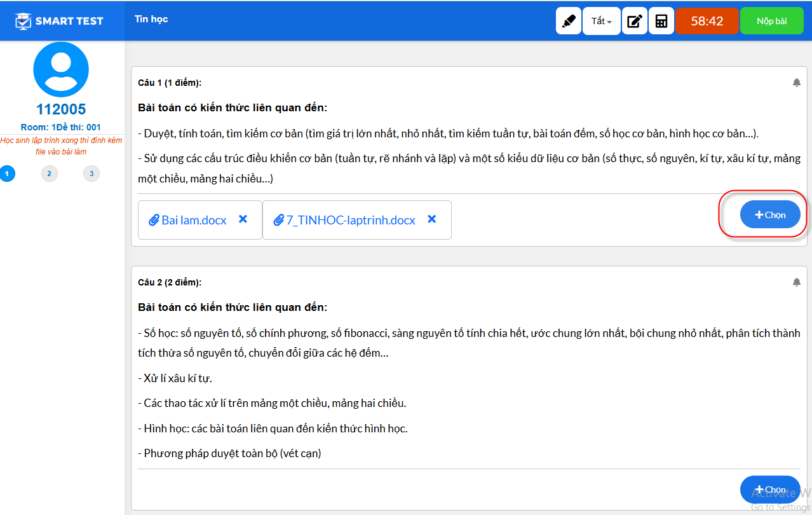The image size is (812, 515).
Task: Go to question 3 in the navigator
Action: (x=91, y=174)
